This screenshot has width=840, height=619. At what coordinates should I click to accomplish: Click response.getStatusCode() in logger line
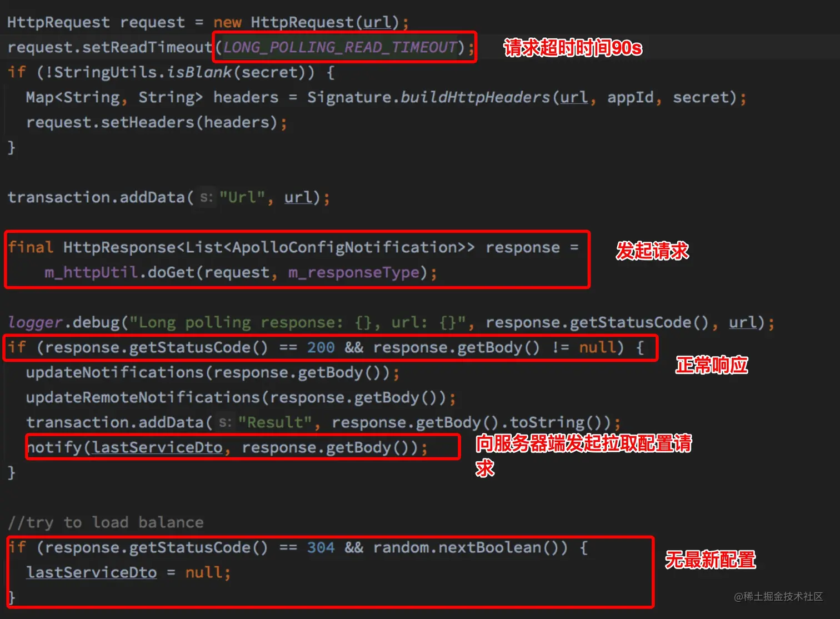(597, 322)
